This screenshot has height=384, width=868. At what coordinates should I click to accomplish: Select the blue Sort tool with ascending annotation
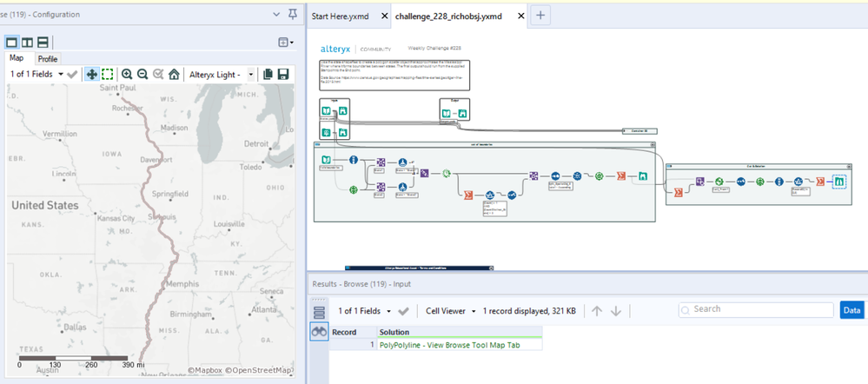point(555,176)
